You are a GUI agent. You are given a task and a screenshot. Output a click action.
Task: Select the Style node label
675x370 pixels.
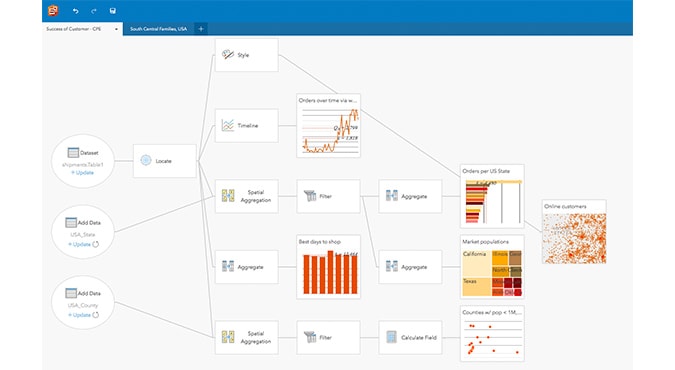243,55
